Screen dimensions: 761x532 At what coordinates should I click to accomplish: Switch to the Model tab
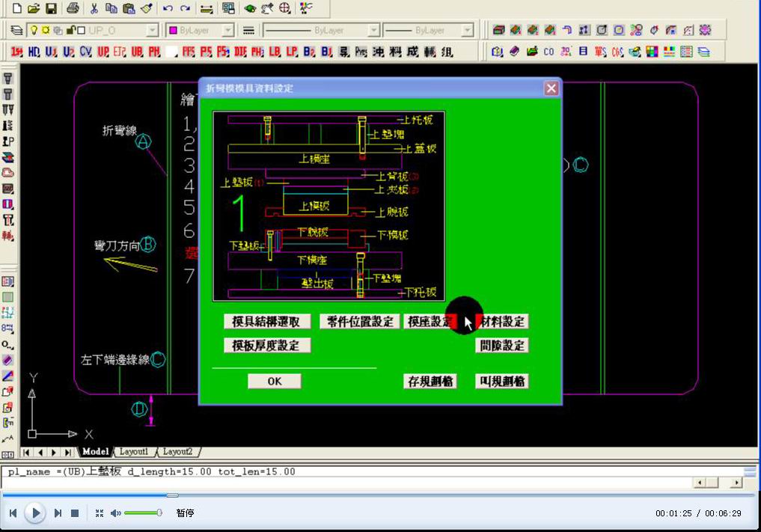tap(96, 451)
